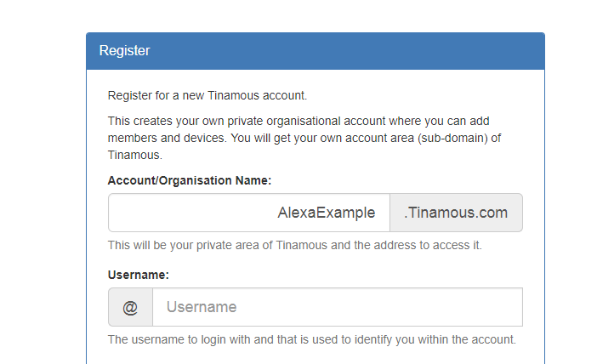
Task: Select the "Username" placeholder text
Action: 202,307
